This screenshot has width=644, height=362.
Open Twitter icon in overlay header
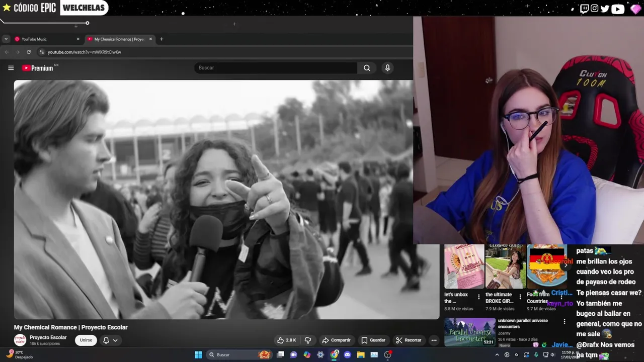[x=605, y=9]
